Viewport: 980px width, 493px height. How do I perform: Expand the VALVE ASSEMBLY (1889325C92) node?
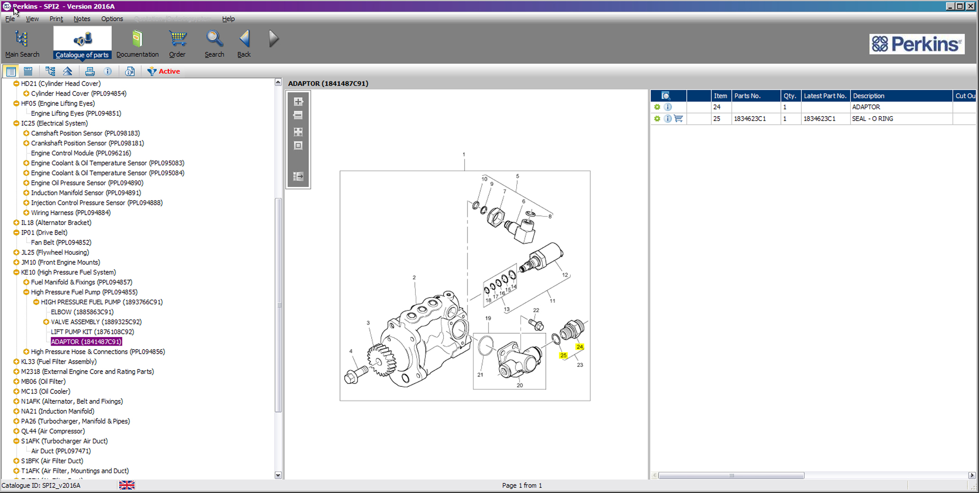pyautogui.click(x=46, y=322)
